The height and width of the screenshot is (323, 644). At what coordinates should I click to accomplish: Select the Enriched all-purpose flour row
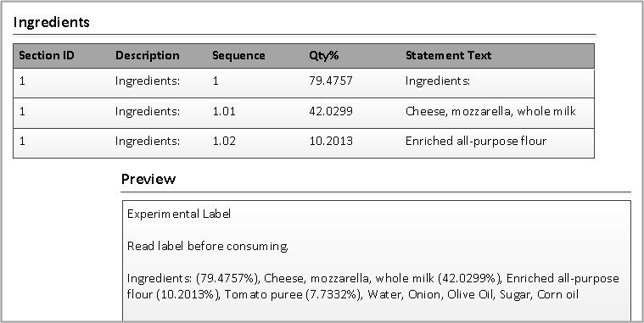tap(304, 142)
